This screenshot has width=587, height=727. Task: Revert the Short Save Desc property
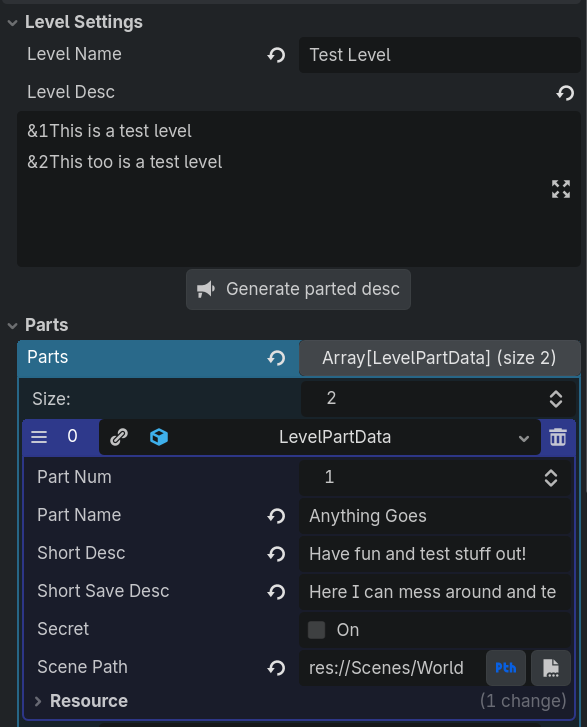pos(276,592)
